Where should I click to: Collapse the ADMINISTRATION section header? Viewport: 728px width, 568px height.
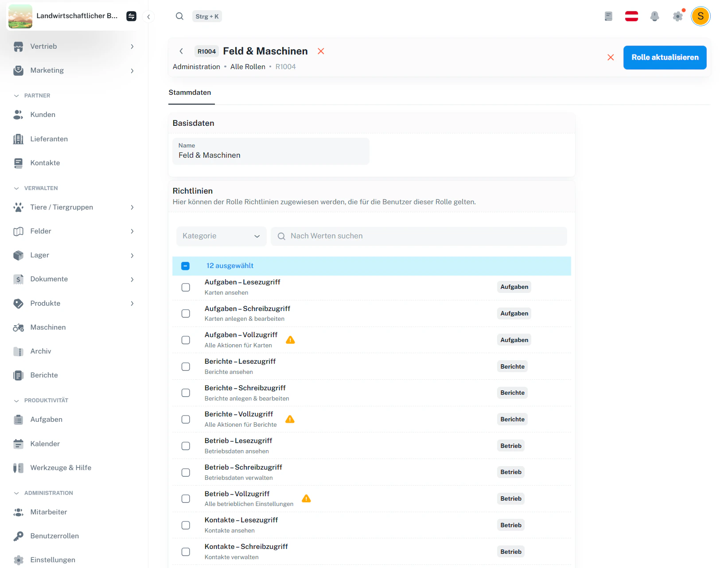[x=43, y=493]
